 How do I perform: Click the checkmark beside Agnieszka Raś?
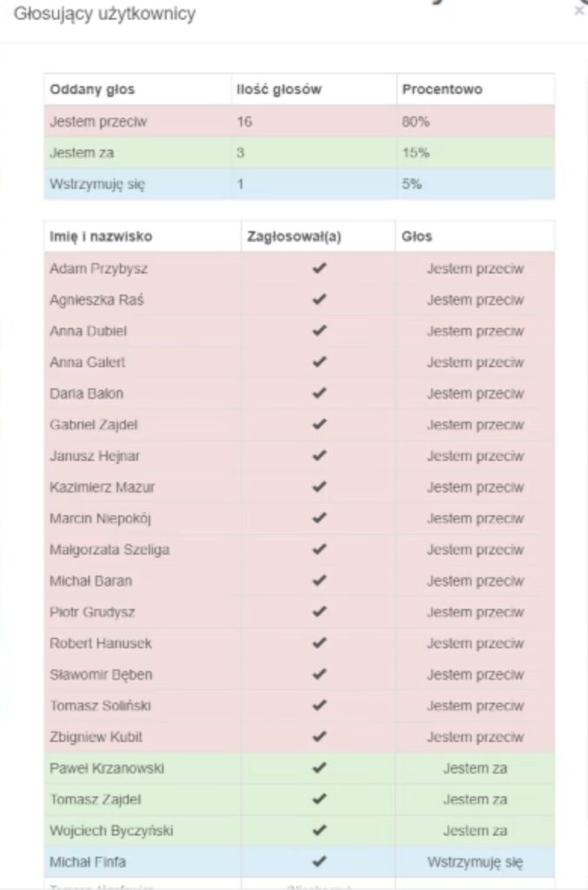click(x=319, y=300)
